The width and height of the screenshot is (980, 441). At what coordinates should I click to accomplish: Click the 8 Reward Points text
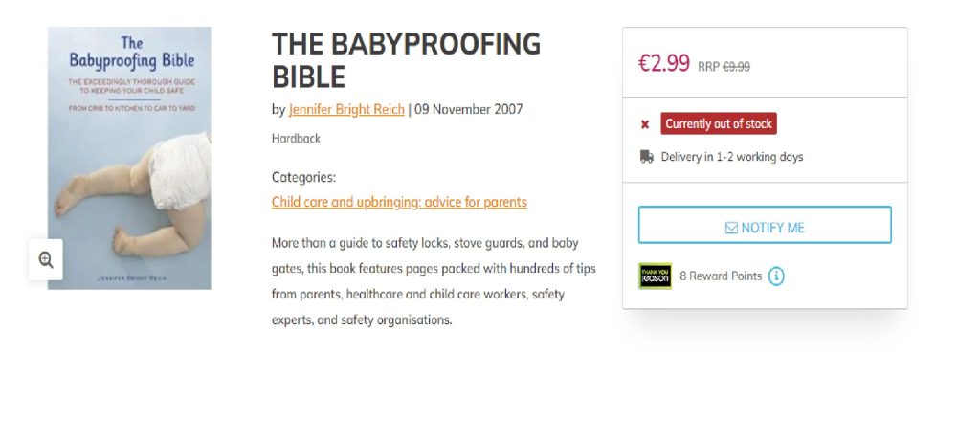point(721,276)
